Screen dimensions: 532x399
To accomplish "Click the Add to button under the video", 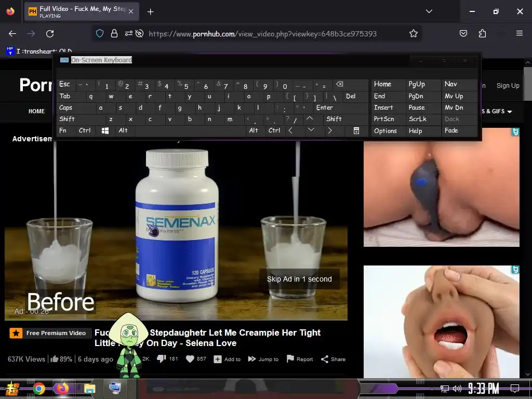I will pos(227,359).
